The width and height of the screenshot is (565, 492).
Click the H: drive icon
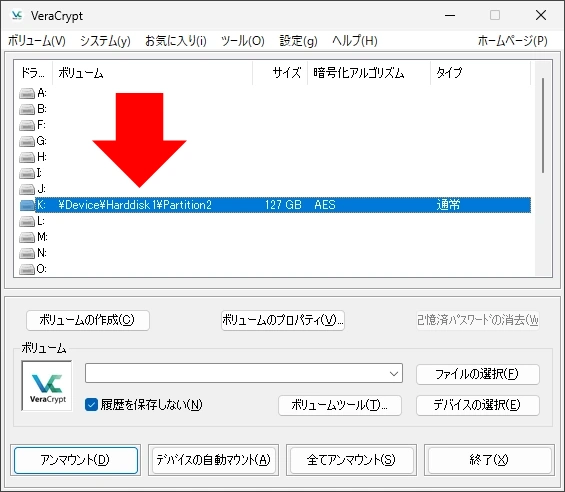click(x=27, y=157)
